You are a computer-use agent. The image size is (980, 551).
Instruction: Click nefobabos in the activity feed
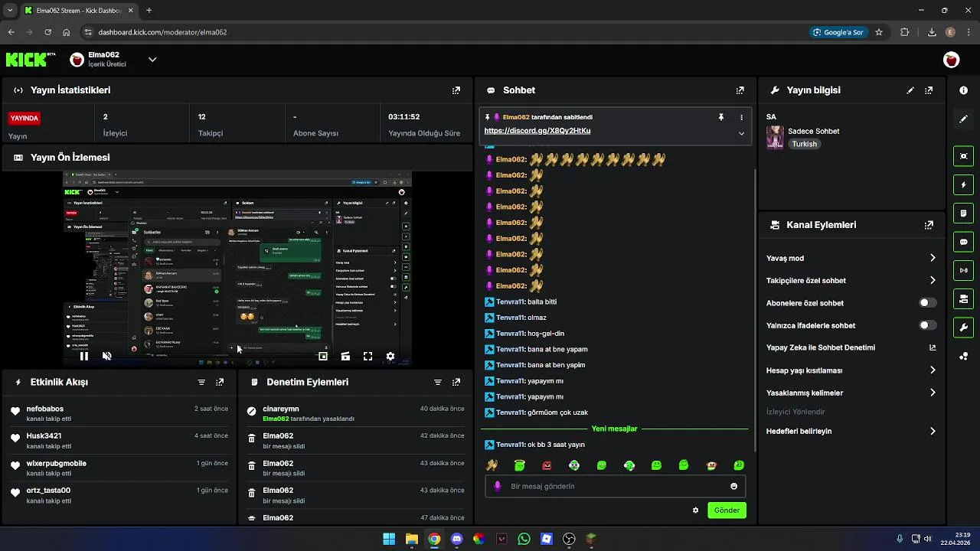pyautogui.click(x=45, y=409)
